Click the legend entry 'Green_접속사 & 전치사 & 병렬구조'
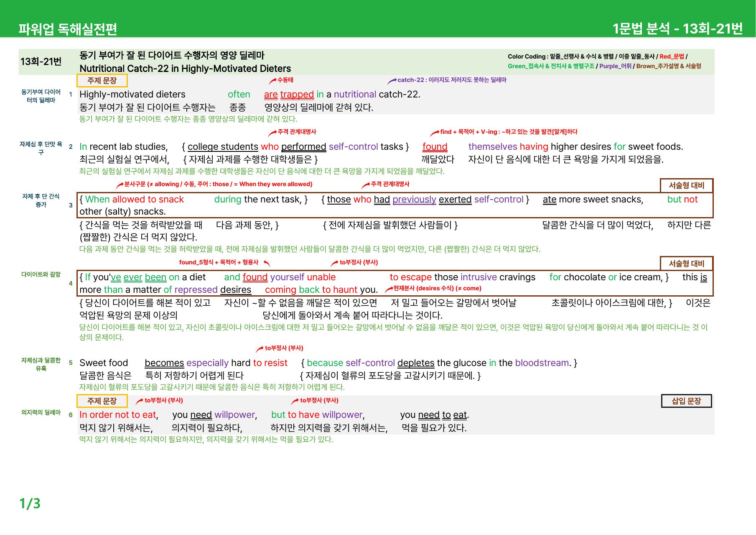The image size is (756, 535). point(551,66)
